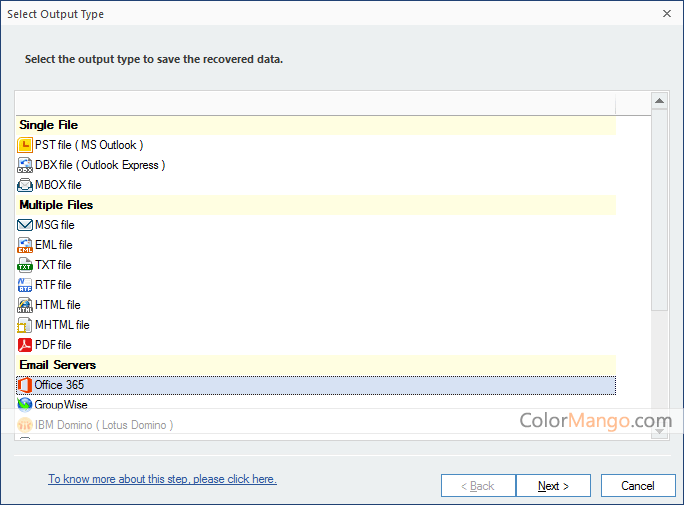Click the Office 365 logo icon

pyautogui.click(x=26, y=385)
